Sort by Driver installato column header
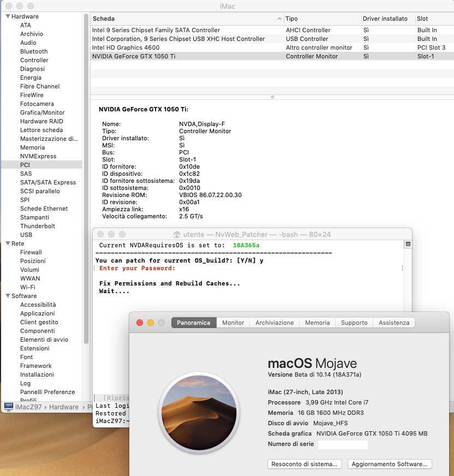 388,19
